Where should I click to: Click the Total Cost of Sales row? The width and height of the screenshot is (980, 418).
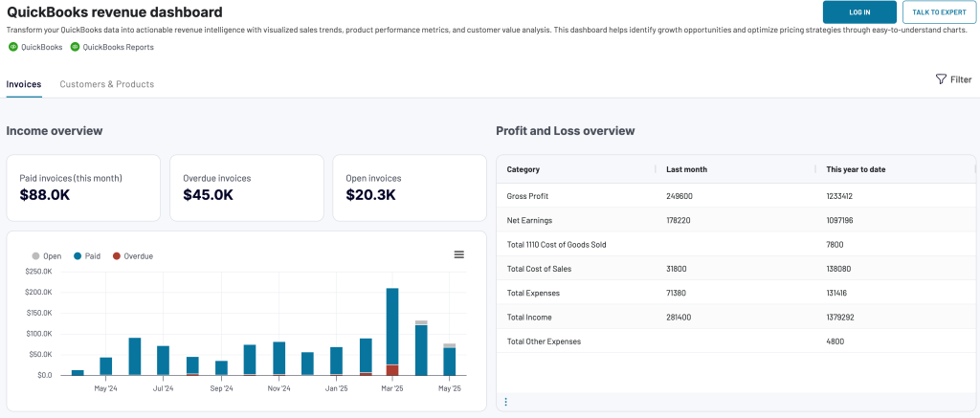point(736,269)
